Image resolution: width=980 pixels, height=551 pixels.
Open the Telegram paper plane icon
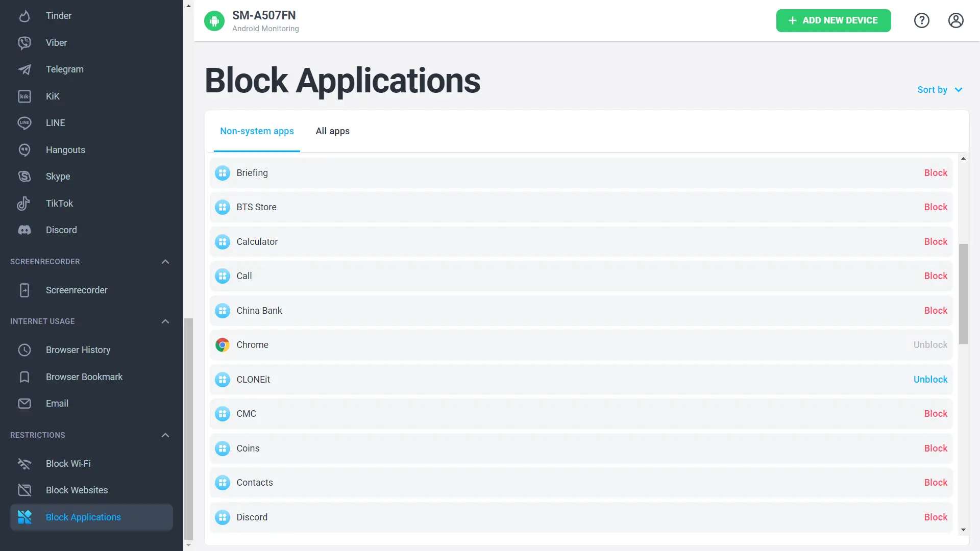click(24, 69)
